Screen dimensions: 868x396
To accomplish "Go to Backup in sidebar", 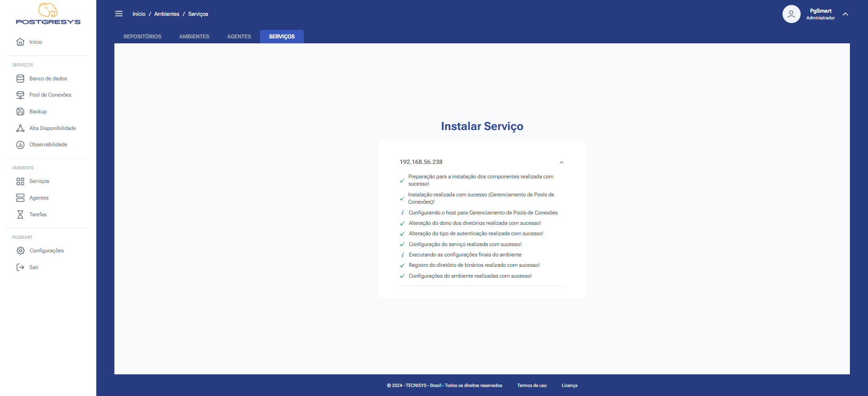I will [x=38, y=112].
